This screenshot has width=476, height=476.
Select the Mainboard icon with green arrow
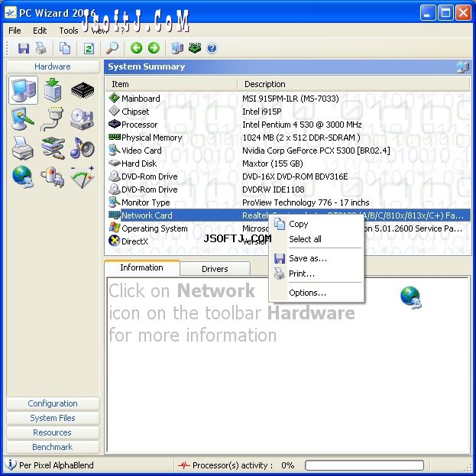tap(53, 90)
